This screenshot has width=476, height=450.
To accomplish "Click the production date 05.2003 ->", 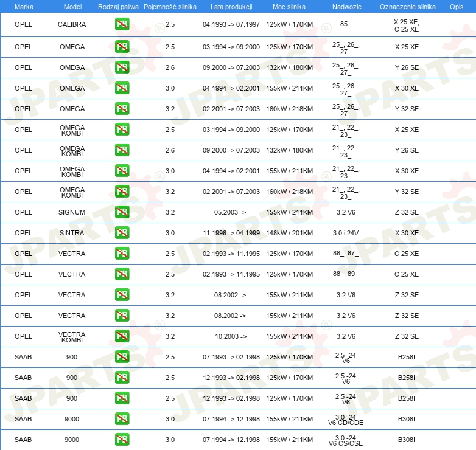I will click(230, 212).
